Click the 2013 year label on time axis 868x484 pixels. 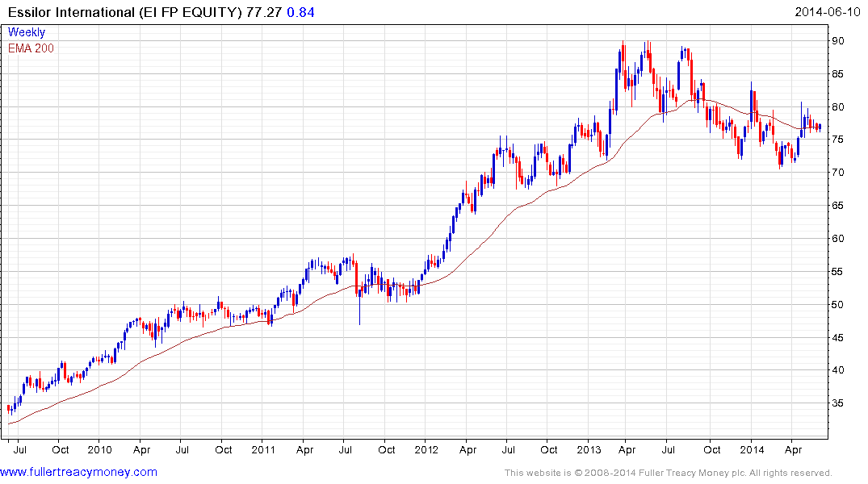click(x=589, y=449)
